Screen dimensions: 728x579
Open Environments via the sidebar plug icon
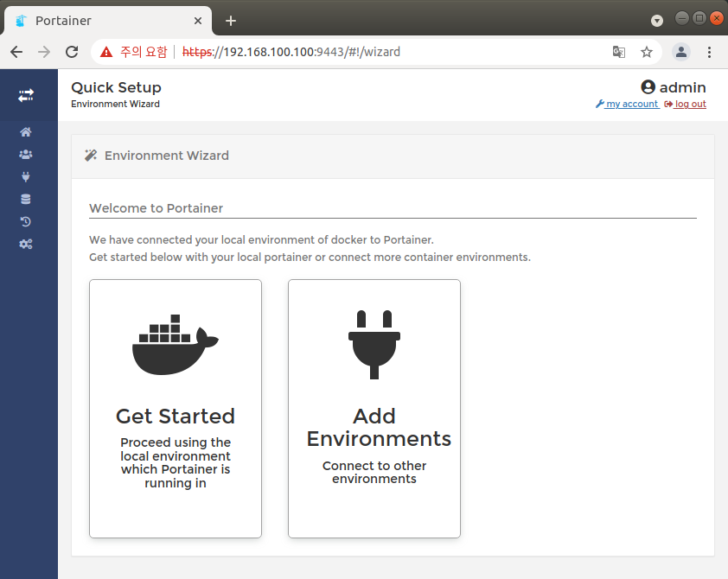(26, 177)
